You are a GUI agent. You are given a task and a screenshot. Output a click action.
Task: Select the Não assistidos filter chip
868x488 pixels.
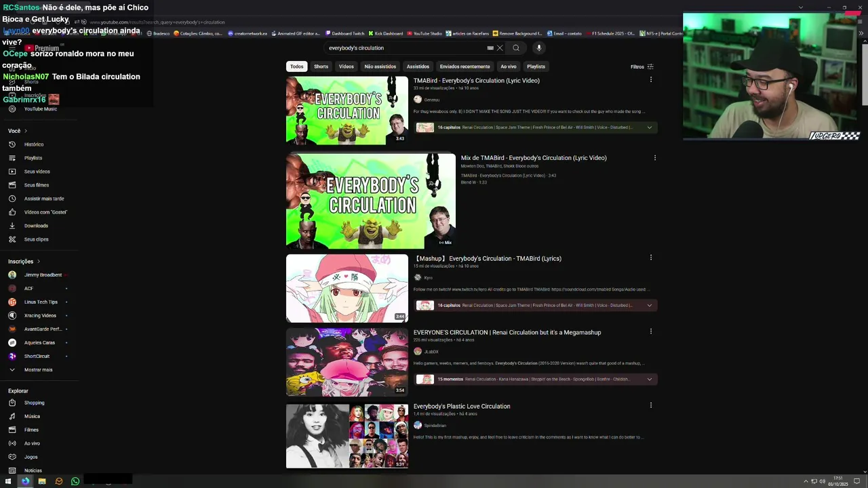coord(380,66)
